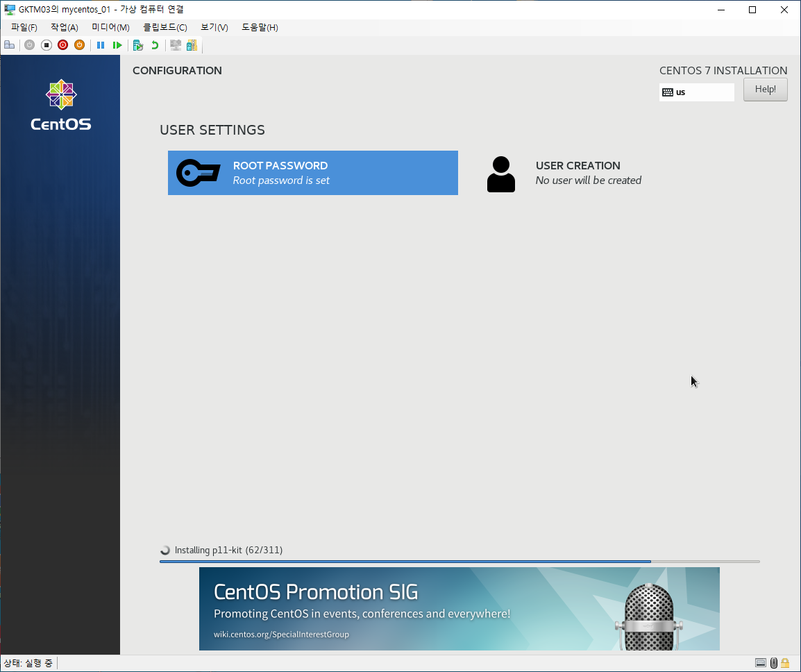Image resolution: width=801 pixels, height=672 pixels.
Task: Click the Help! button
Action: 765,90
